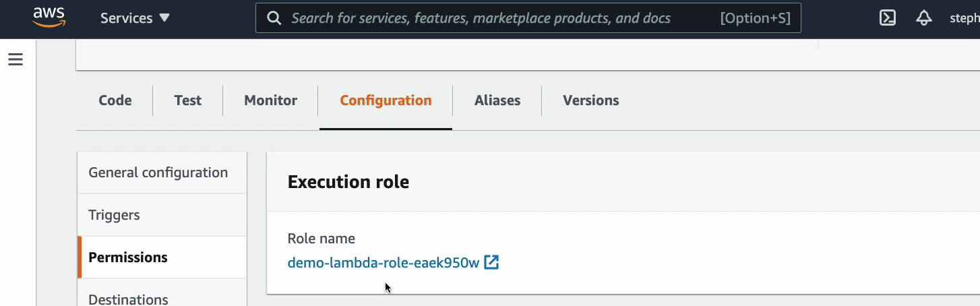The height and width of the screenshot is (306, 980).
Task: Switch to the Test tab
Action: coord(187,100)
